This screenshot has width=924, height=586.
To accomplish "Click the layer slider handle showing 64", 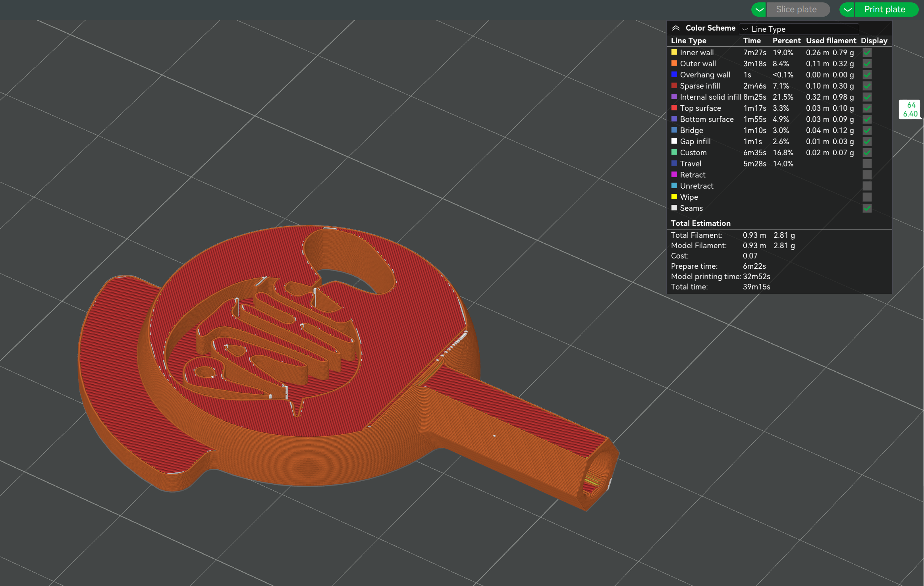I will coord(910,109).
